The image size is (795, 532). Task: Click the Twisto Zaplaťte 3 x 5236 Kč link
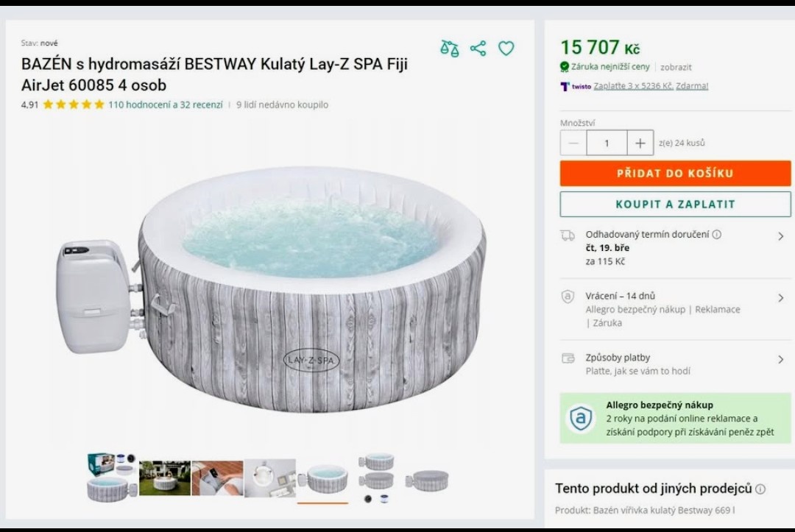tap(633, 86)
